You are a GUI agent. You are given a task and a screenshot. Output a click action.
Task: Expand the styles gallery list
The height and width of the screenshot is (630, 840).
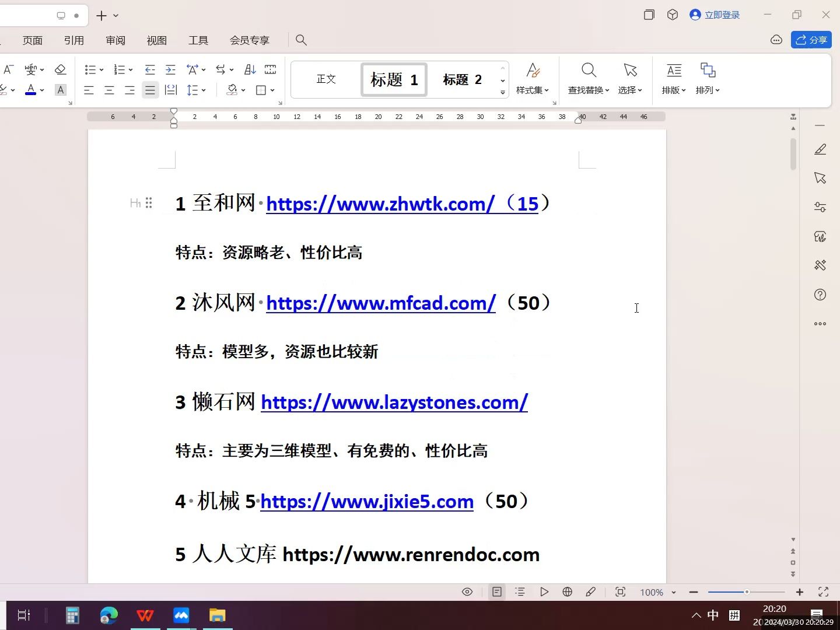click(502, 92)
